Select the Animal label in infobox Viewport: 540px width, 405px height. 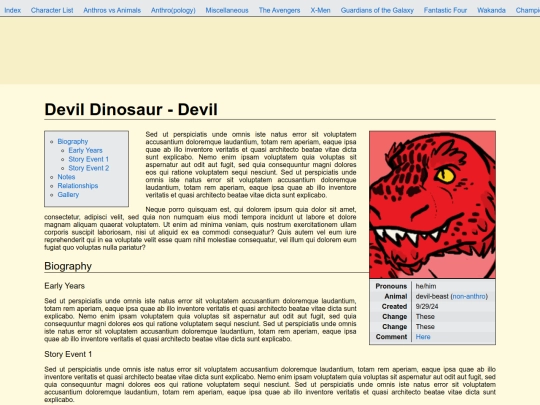pyautogui.click(x=396, y=297)
